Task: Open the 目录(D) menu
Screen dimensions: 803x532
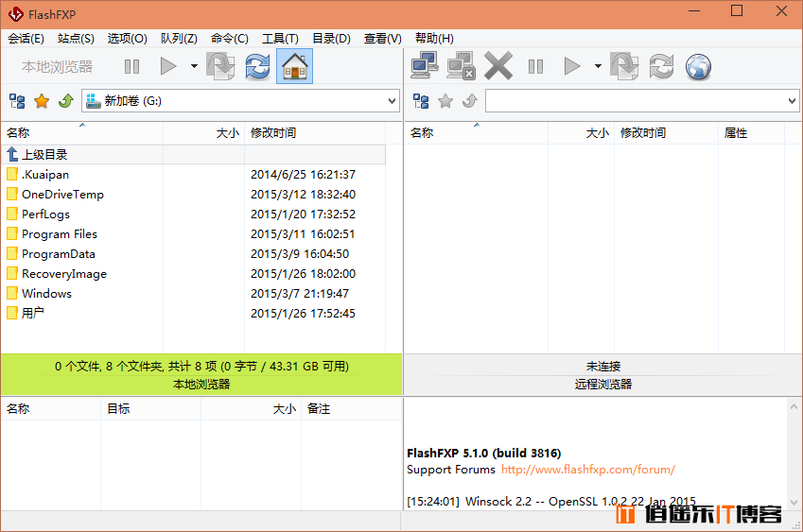Action: tap(331, 39)
